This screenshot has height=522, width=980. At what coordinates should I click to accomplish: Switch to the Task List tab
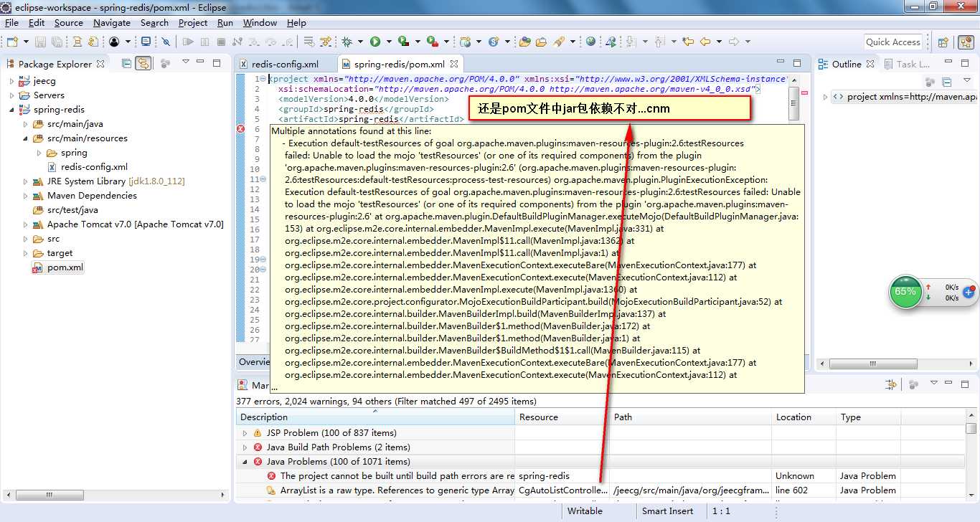click(x=907, y=64)
